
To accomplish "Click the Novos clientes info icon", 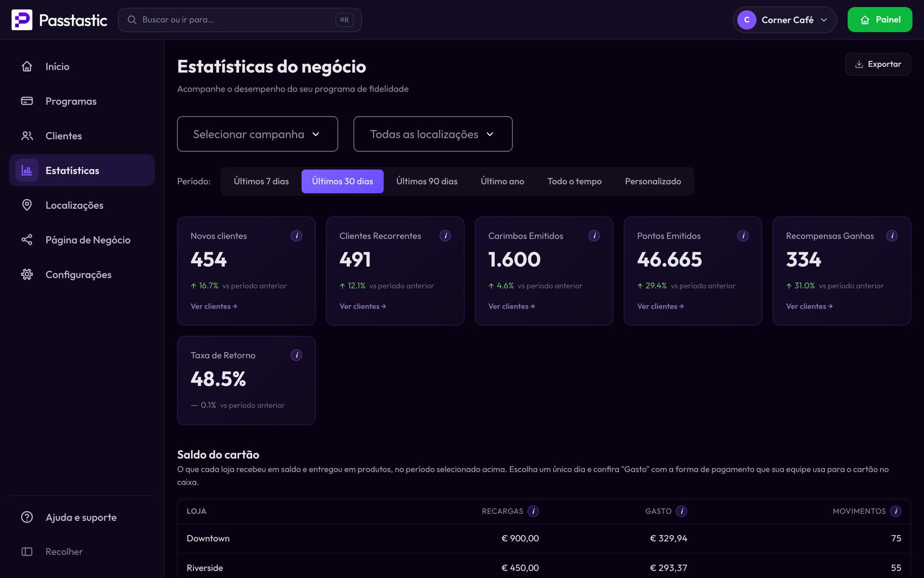I will 296,236.
